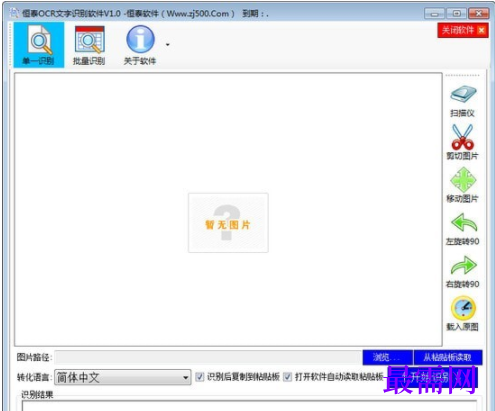
Task: Click the 扫描仪 scanner icon
Action: [463, 101]
